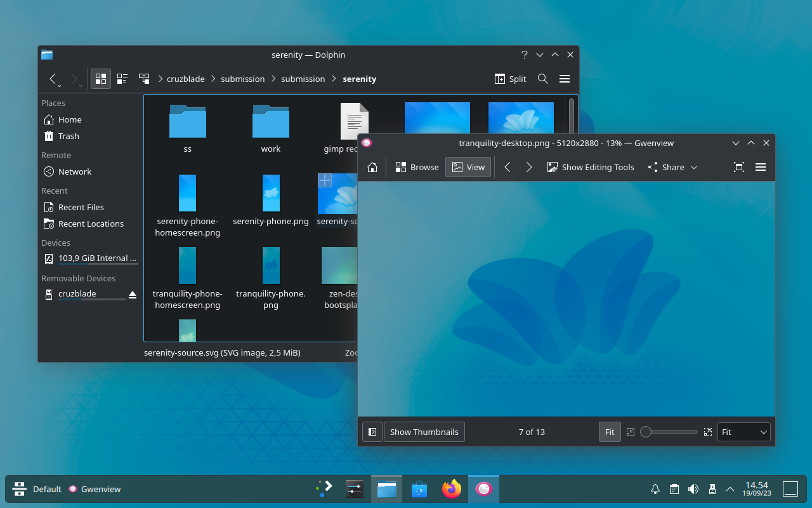Viewport: 812px width, 508px height.
Task: Open the cruzblade breadcrumb folder
Action: pyautogui.click(x=185, y=79)
